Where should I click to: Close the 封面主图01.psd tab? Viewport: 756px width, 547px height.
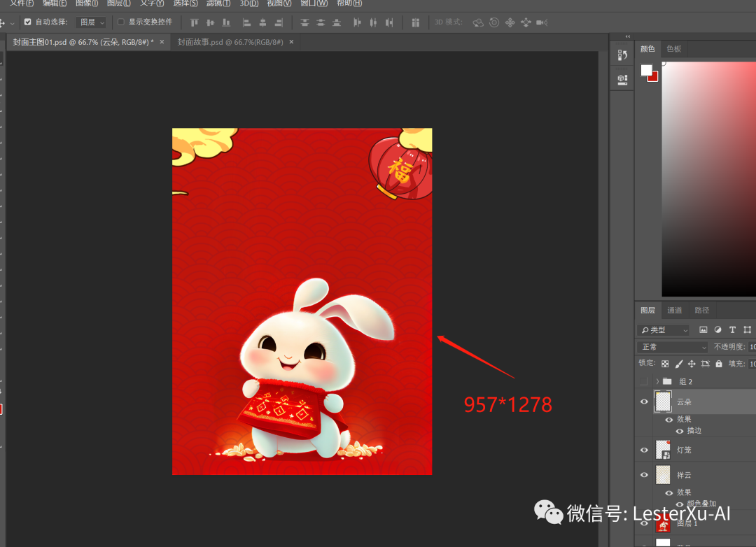coord(162,42)
